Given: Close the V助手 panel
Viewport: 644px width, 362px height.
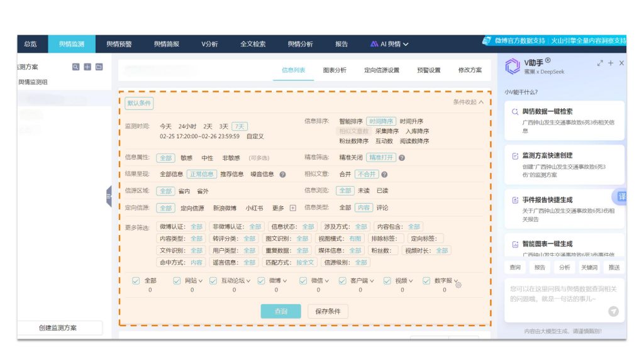Looking at the screenshot, I should (x=621, y=63).
